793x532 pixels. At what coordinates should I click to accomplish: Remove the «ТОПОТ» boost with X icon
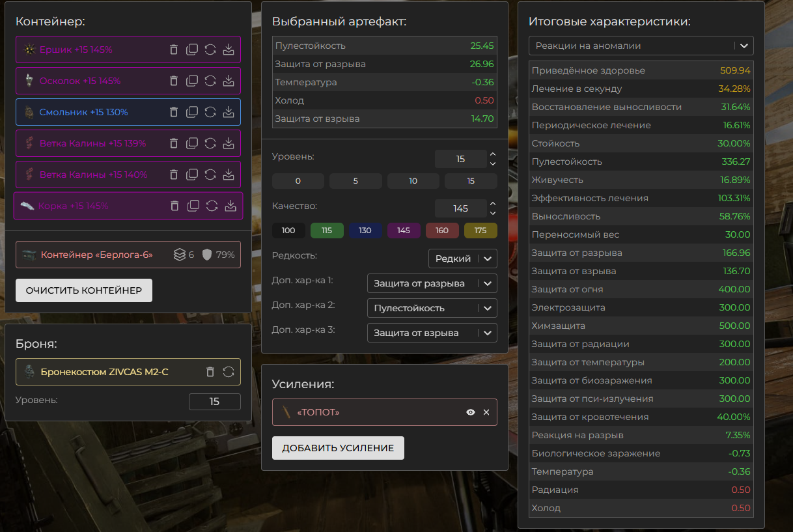pyautogui.click(x=486, y=412)
